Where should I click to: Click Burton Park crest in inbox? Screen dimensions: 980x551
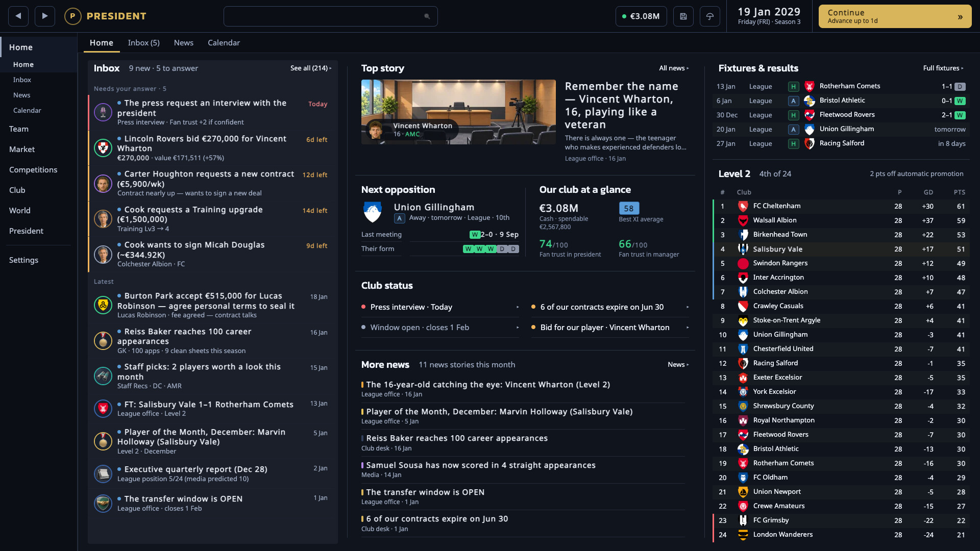tap(103, 305)
